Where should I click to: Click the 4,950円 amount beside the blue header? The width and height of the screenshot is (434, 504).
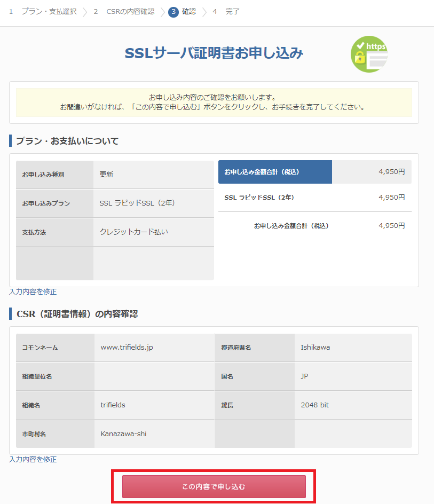(x=392, y=171)
